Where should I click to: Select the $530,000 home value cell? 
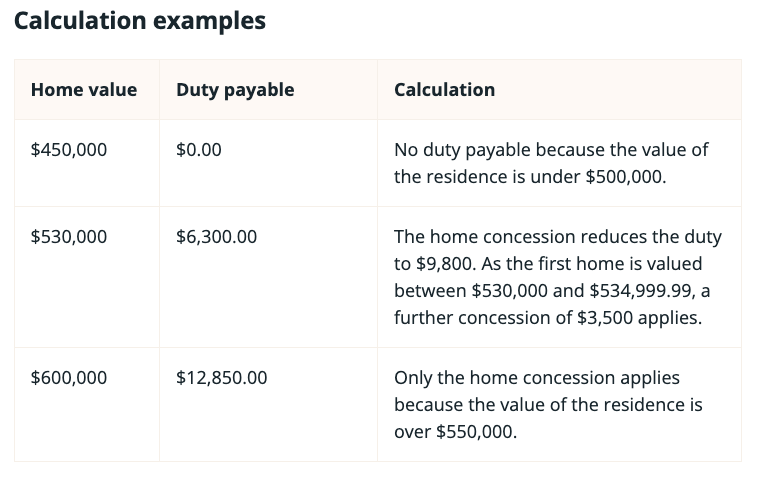click(x=69, y=237)
